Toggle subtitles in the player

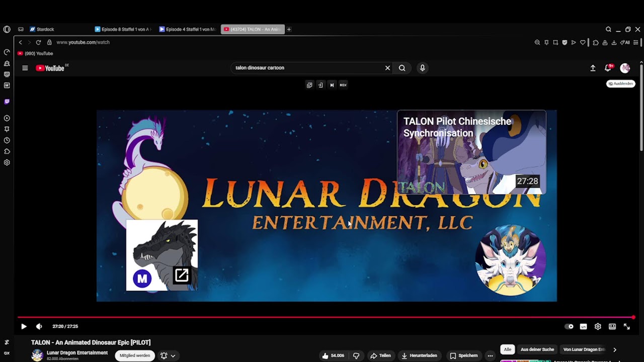(583, 326)
